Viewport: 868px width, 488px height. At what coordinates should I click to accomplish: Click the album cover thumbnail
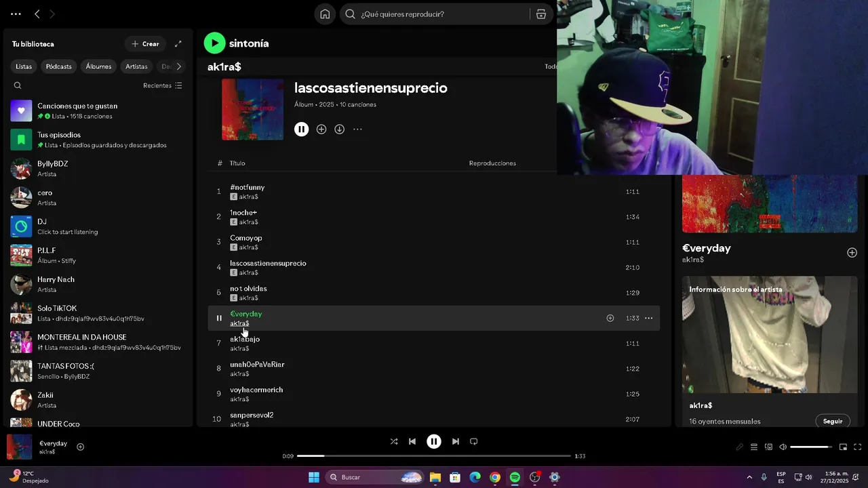[x=253, y=109]
